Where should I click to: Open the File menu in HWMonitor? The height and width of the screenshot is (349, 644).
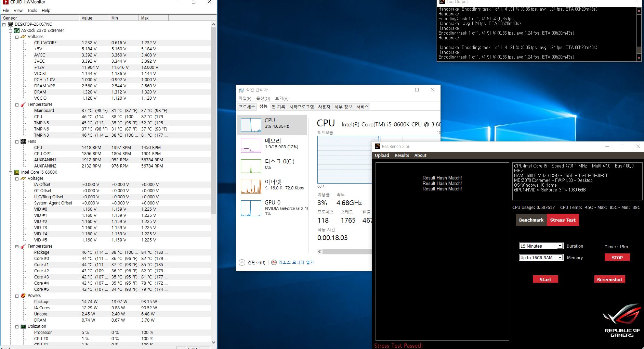click(6, 11)
